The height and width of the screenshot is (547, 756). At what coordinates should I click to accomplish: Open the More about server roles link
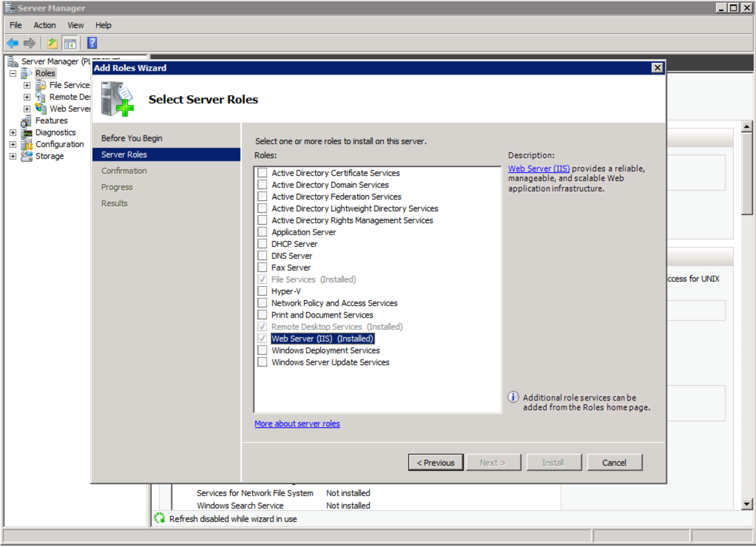297,424
